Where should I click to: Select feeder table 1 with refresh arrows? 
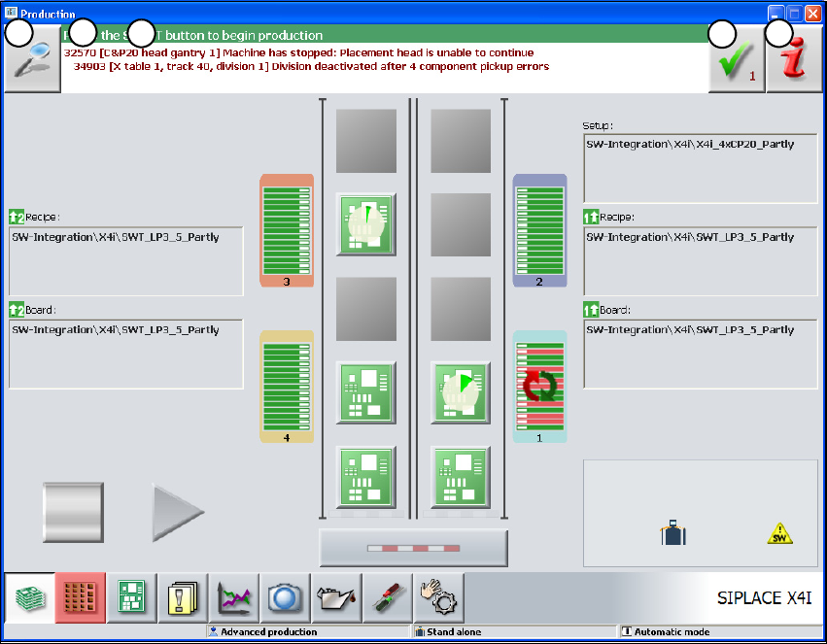539,387
